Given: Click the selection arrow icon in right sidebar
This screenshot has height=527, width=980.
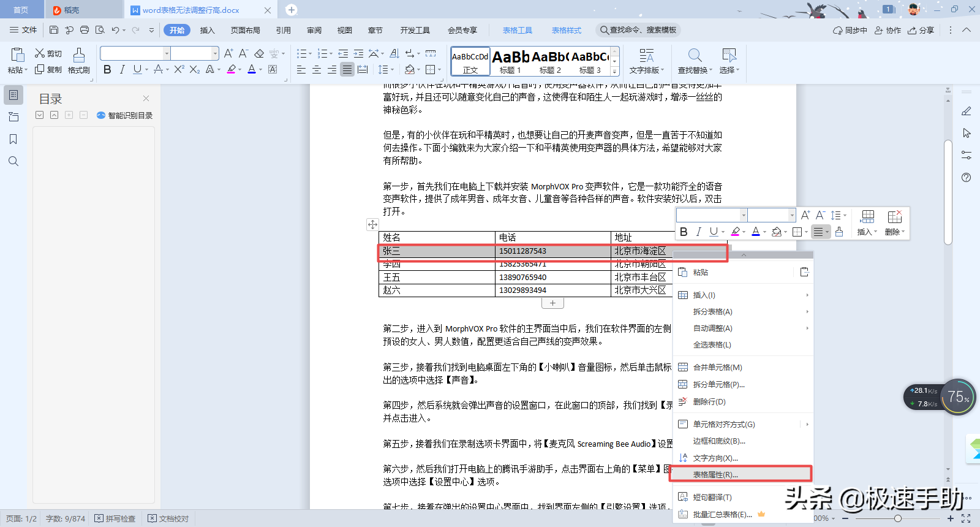Looking at the screenshot, I should (x=967, y=133).
